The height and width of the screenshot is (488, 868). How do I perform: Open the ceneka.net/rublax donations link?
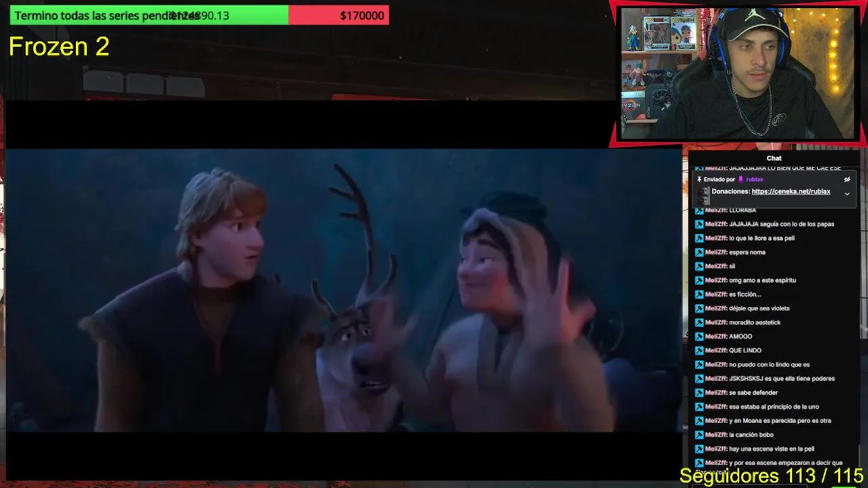[x=791, y=192]
